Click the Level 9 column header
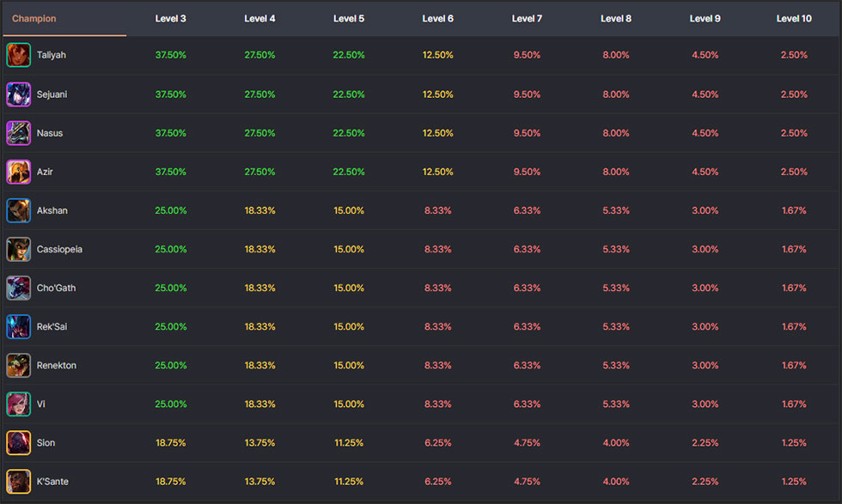This screenshot has height=504, width=842. (705, 18)
